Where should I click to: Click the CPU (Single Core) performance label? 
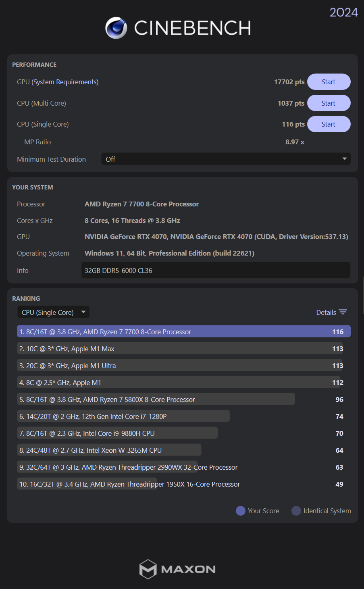click(x=43, y=124)
